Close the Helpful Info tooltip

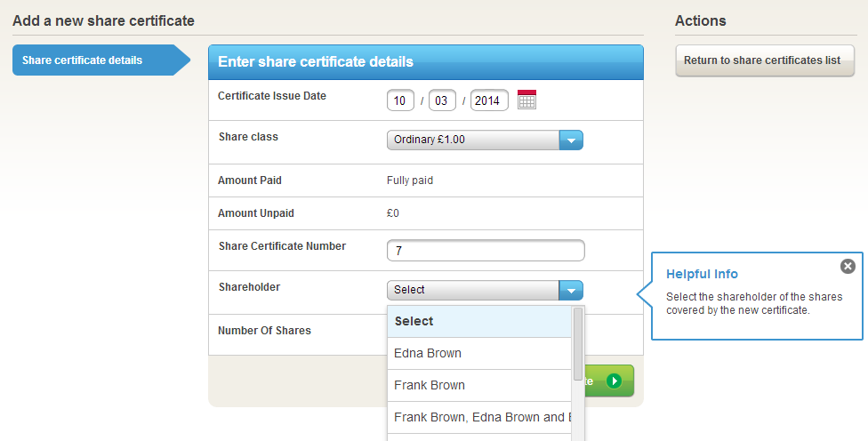coord(848,266)
